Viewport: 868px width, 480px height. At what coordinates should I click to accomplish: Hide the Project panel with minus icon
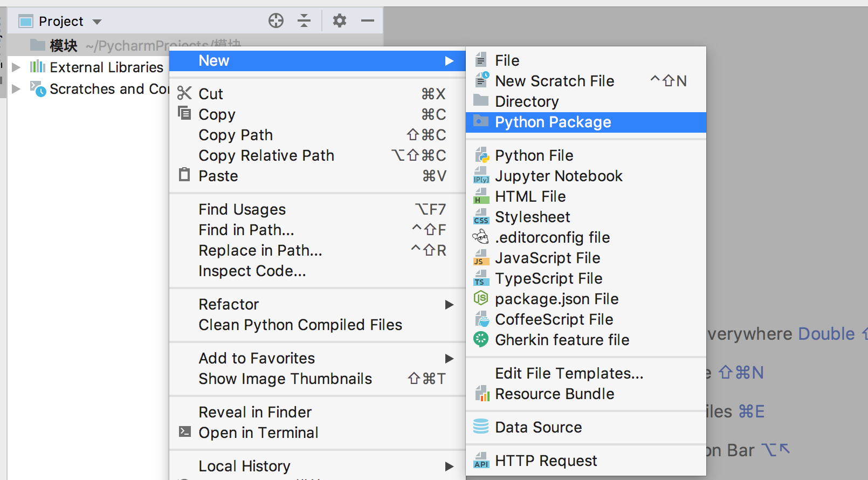(368, 21)
